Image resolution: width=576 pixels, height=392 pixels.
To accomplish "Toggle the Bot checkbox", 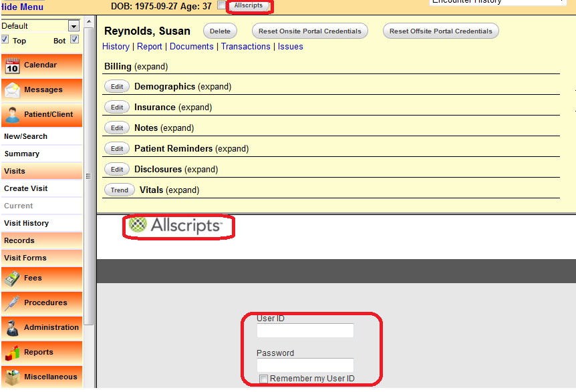I will click(74, 40).
